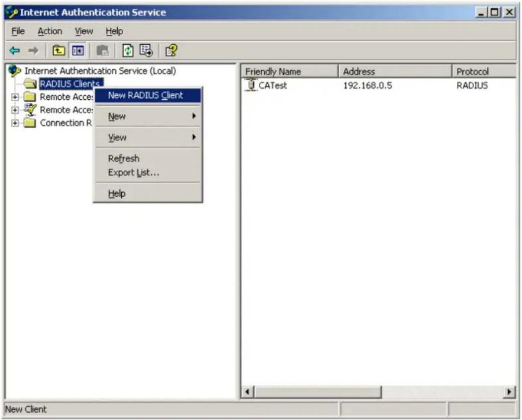Viewport: 522px width, 420px height.
Task: Click the CATest friendly name entry
Action: tap(272, 85)
